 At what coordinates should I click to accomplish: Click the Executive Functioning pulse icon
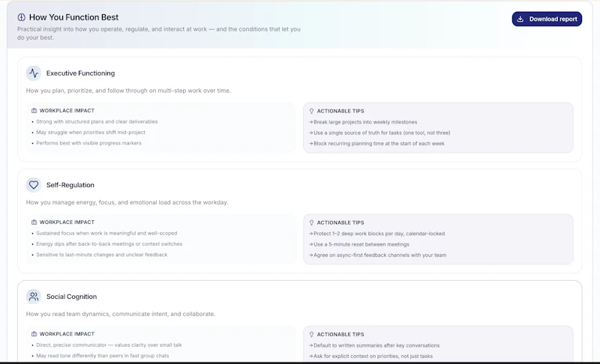(34, 73)
